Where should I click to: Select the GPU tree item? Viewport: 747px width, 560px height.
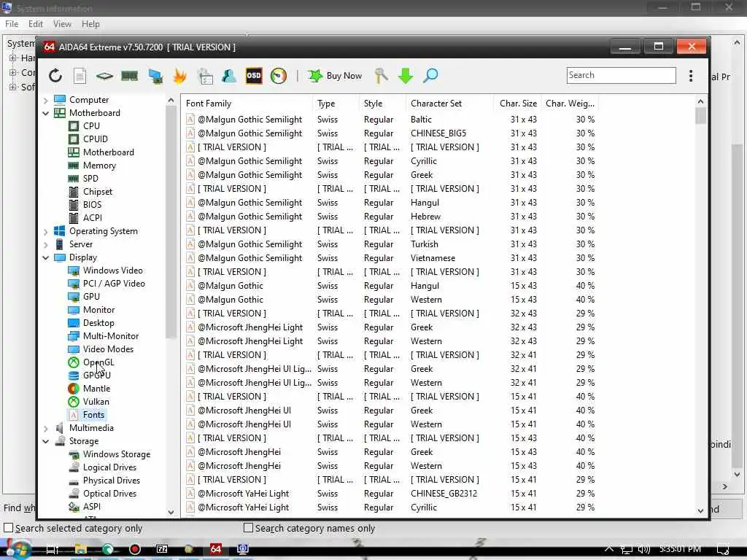(x=91, y=297)
